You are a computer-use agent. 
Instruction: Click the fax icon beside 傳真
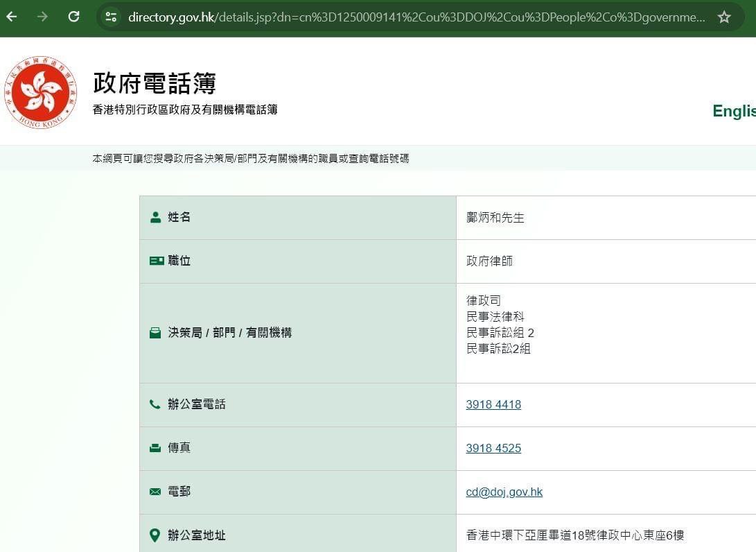point(155,448)
